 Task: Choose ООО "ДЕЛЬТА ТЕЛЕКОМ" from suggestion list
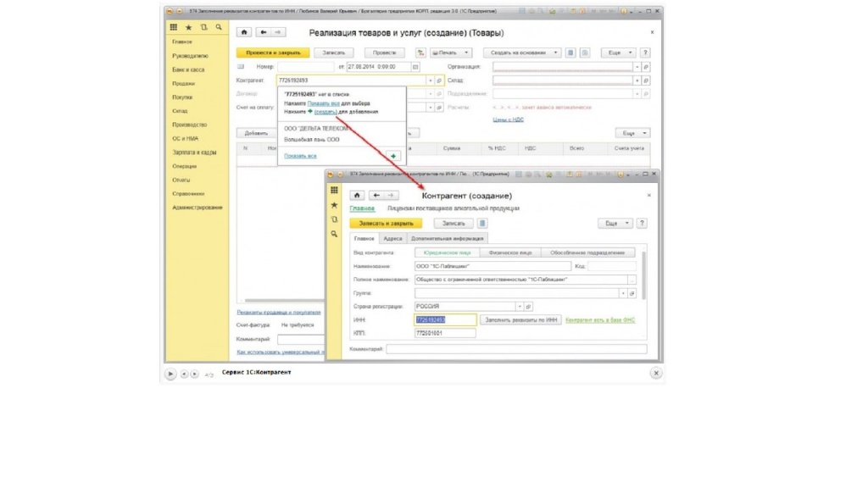coord(317,129)
